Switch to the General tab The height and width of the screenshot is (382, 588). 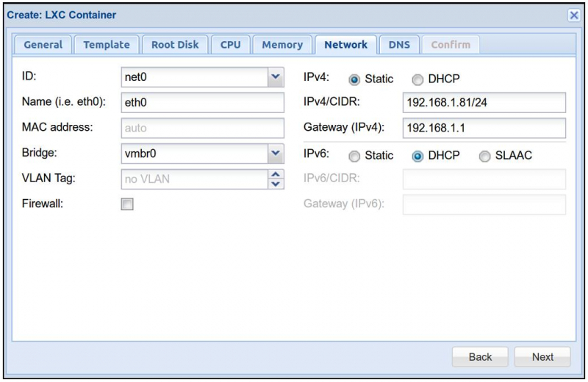click(x=43, y=45)
